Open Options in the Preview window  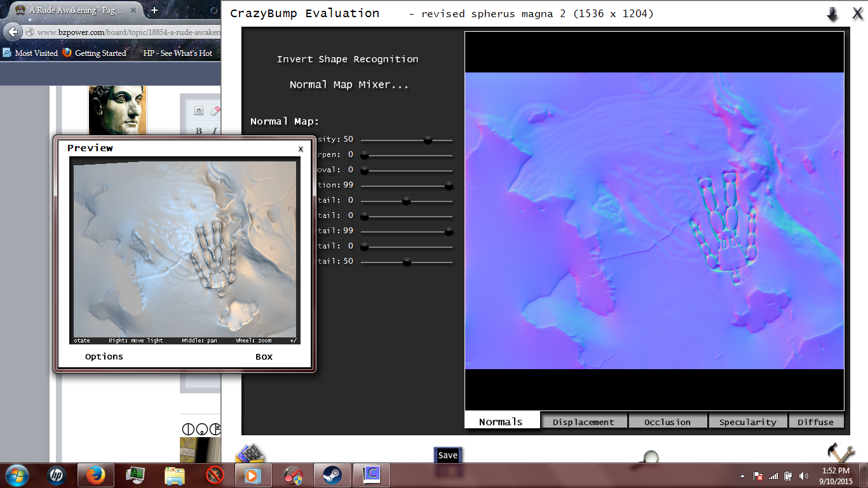click(x=104, y=356)
